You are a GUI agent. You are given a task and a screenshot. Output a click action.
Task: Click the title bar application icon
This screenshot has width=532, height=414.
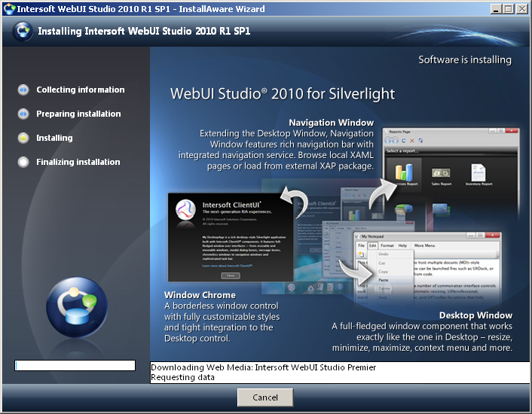tap(9, 9)
